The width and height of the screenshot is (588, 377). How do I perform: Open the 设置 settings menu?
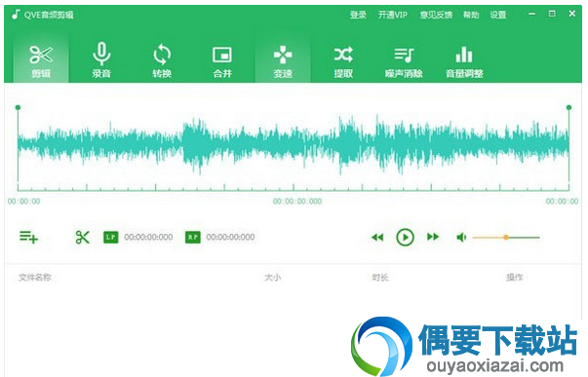498,15
